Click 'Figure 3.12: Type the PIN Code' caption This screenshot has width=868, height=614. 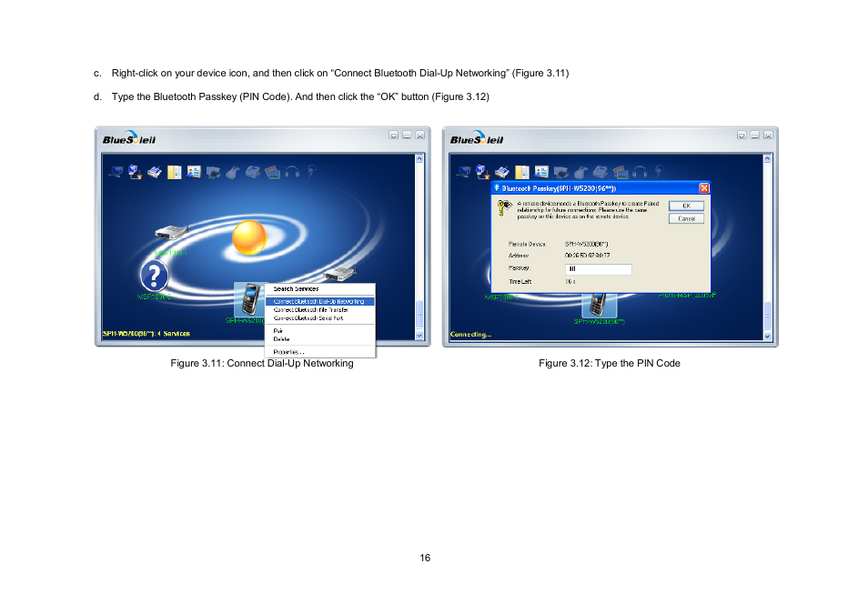(x=610, y=363)
